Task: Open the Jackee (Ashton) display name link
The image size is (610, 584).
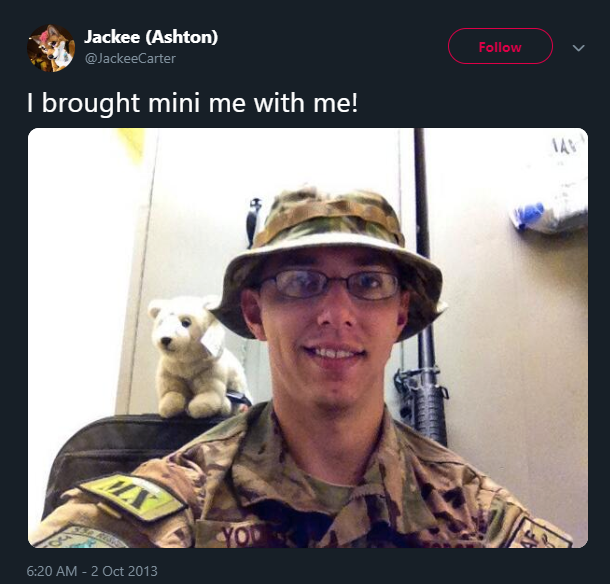Action: pos(151,37)
